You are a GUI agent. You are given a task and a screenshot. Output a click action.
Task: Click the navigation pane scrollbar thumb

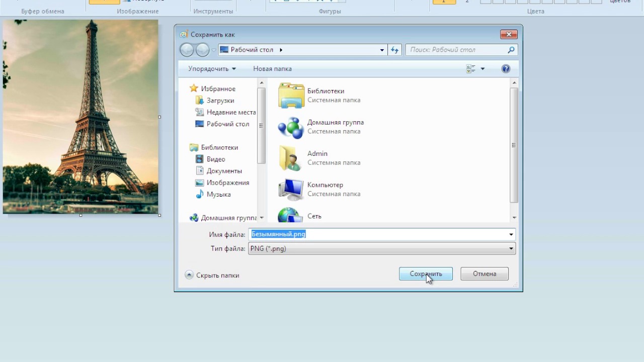click(261, 125)
